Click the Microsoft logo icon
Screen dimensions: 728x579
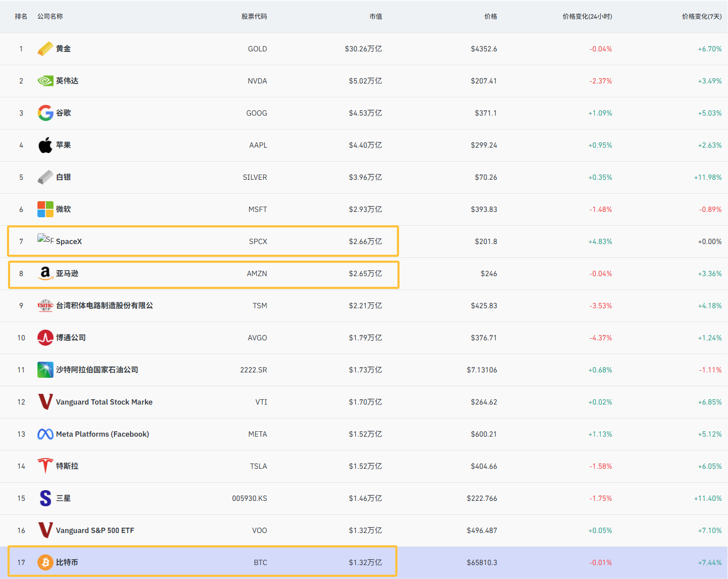[x=45, y=209]
